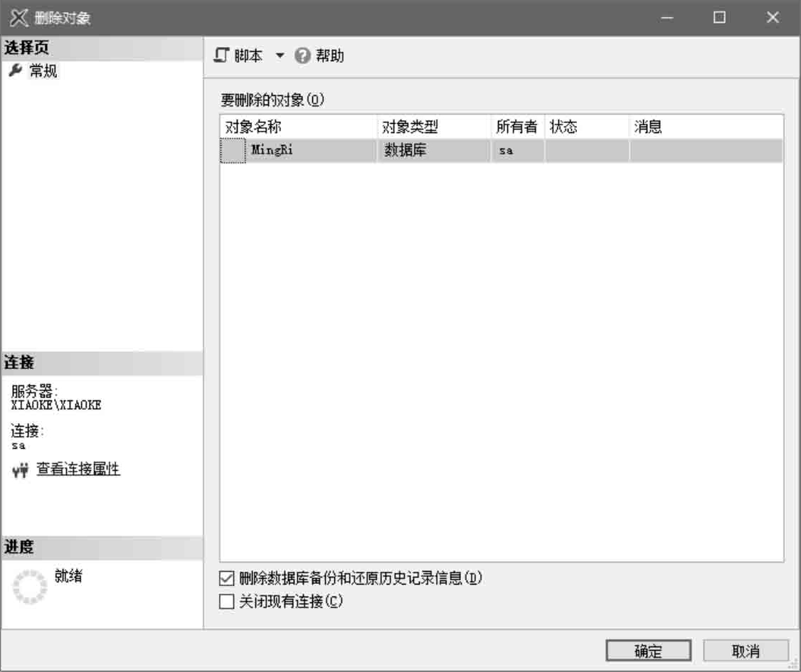The image size is (801, 672).
Task: Open the 脚本 dropdown arrow
Action: [280, 56]
